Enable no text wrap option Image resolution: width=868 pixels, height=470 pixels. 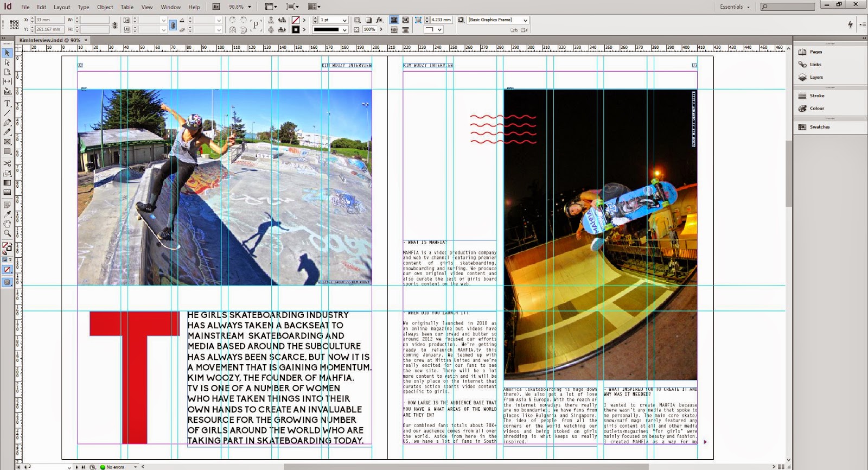tap(394, 20)
